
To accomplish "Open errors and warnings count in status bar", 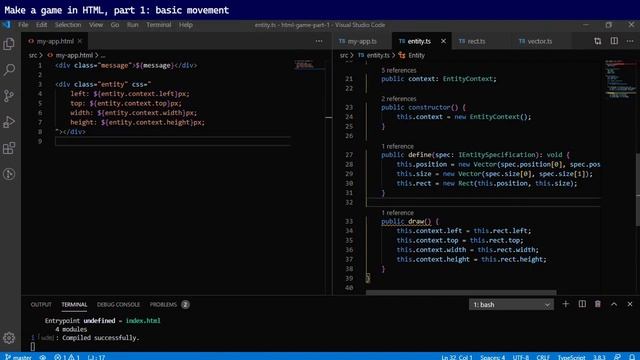I will coord(67,357).
